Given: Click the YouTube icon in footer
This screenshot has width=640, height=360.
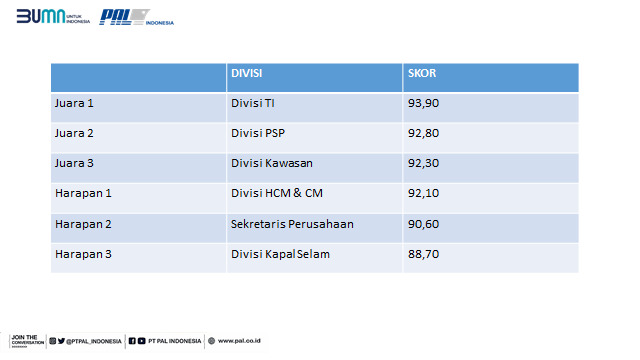Looking at the screenshot, I should 141,341.
